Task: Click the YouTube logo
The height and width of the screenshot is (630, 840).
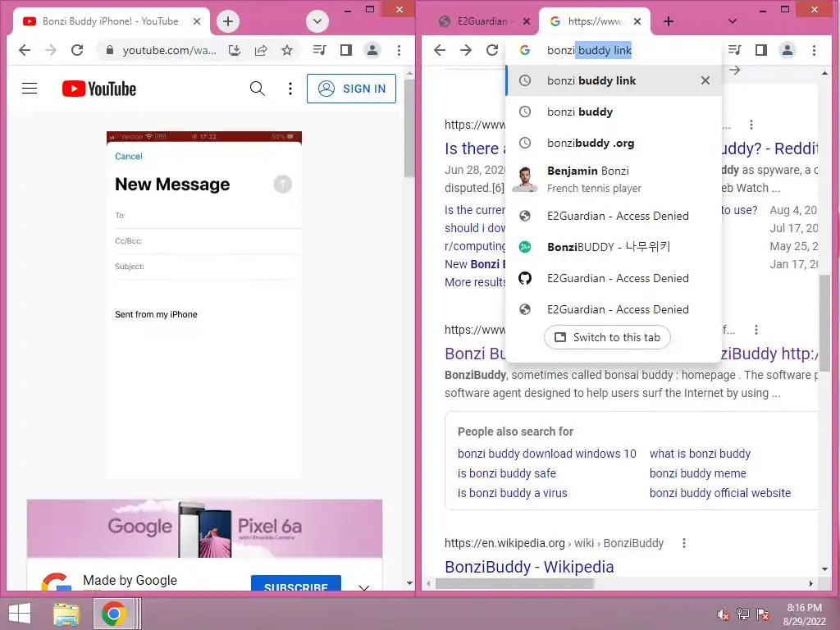Action: pyautogui.click(x=99, y=89)
